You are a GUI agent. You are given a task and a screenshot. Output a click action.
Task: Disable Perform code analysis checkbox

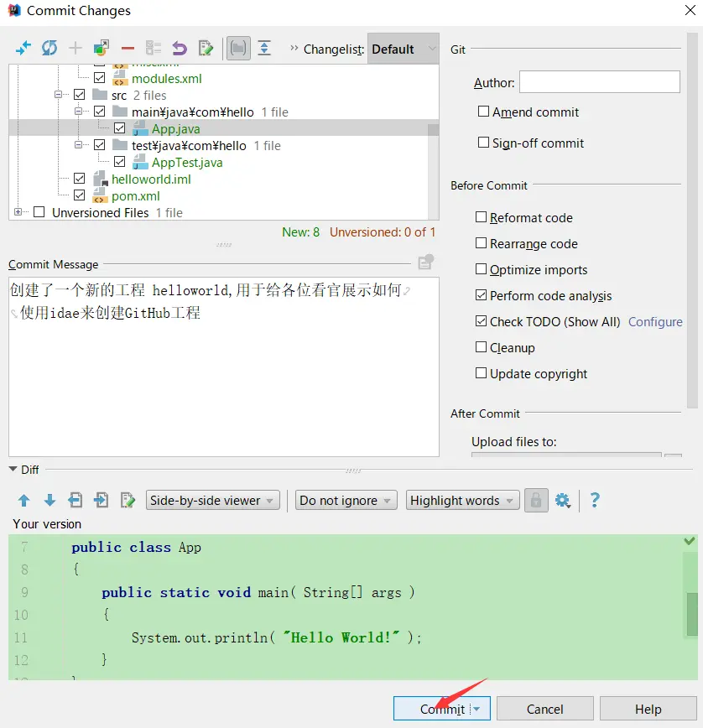[x=481, y=295]
